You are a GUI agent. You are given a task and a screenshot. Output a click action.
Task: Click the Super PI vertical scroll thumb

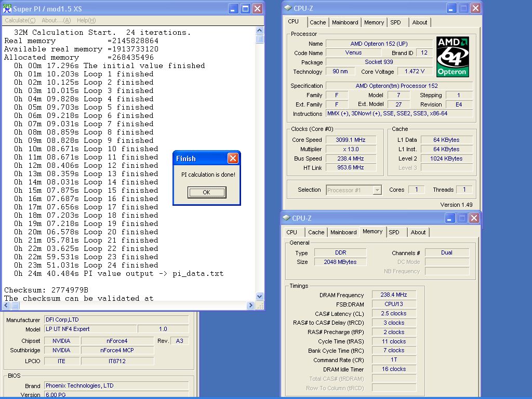point(260,39)
